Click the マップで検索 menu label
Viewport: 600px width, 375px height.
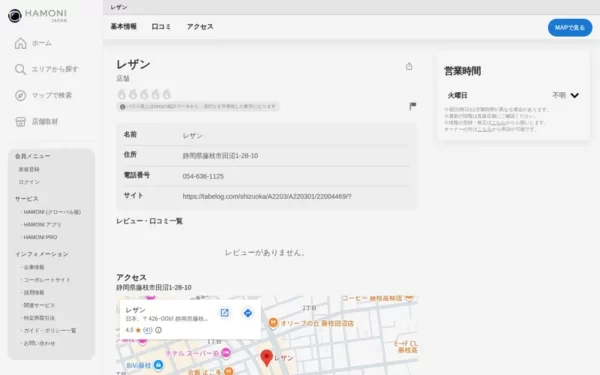pyautogui.click(x=52, y=95)
